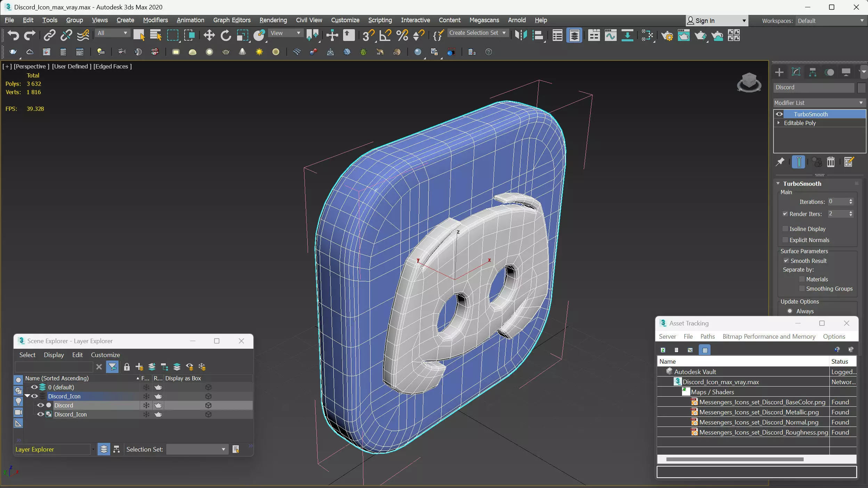Open Paths menu in Asset Tracking
The height and width of the screenshot is (488, 868).
pyautogui.click(x=707, y=336)
